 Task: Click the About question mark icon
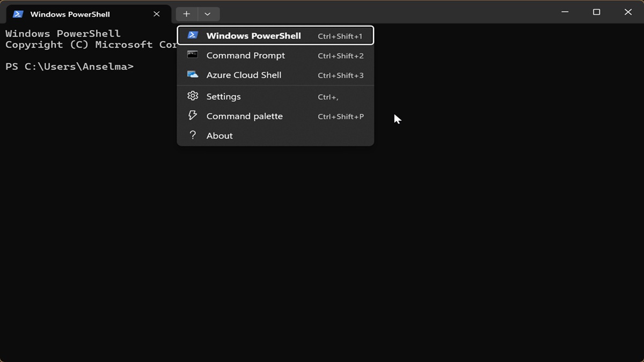tap(193, 135)
